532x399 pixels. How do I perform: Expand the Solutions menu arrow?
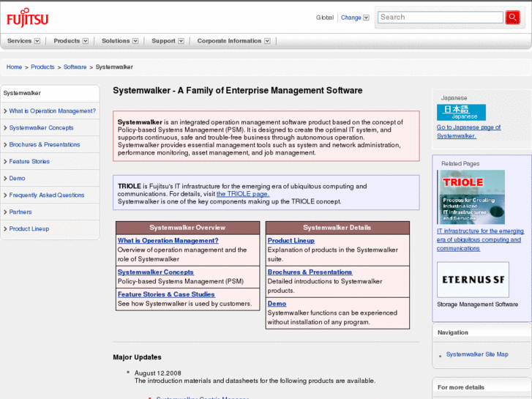[x=135, y=41]
